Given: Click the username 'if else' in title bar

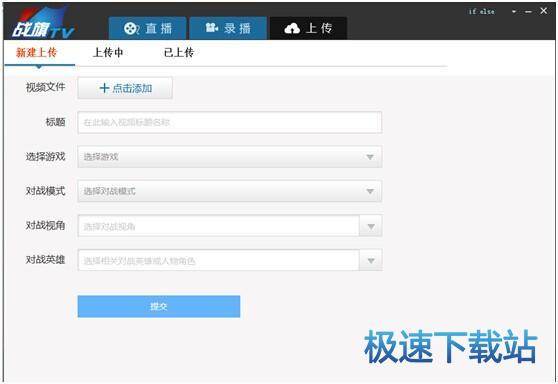Looking at the screenshot, I should [481, 12].
